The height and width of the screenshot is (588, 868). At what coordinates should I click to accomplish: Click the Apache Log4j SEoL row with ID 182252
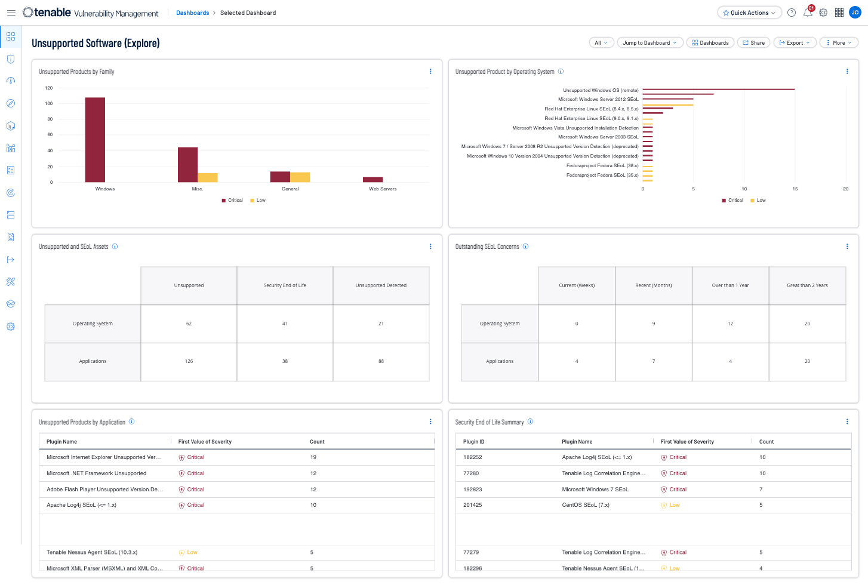click(x=653, y=457)
